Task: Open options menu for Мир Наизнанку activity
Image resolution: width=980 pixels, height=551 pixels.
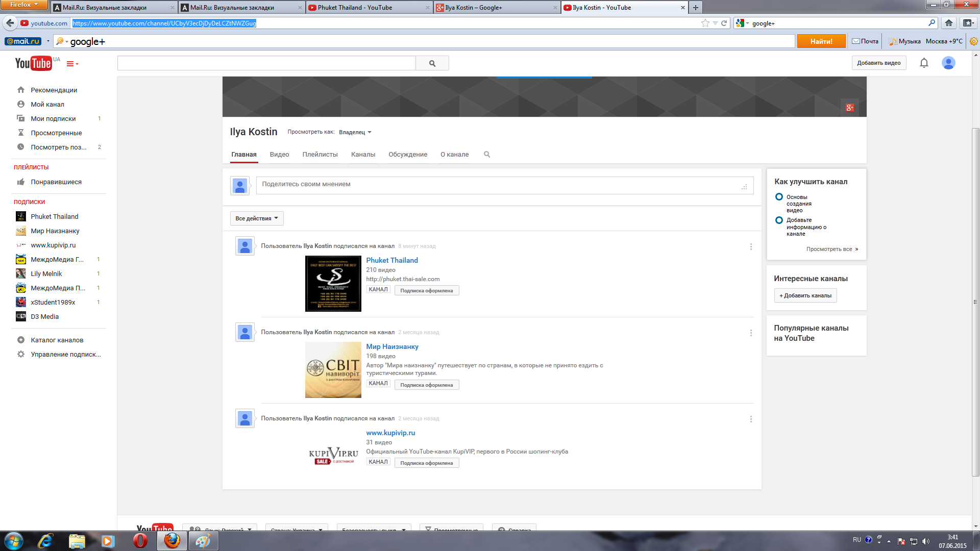Action: point(751,333)
